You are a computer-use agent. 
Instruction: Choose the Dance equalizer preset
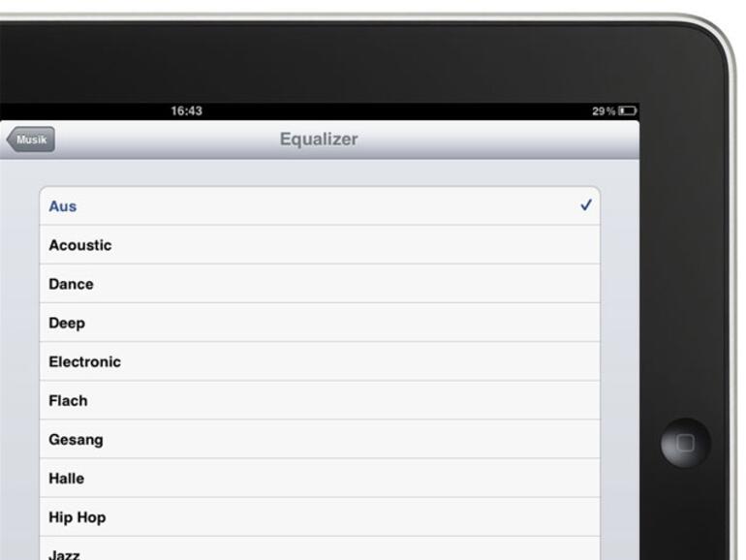[320, 284]
